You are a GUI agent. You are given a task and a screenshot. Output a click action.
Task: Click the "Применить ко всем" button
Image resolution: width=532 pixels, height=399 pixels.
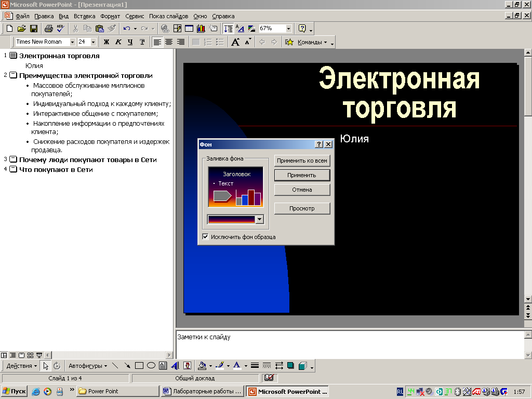[302, 161]
